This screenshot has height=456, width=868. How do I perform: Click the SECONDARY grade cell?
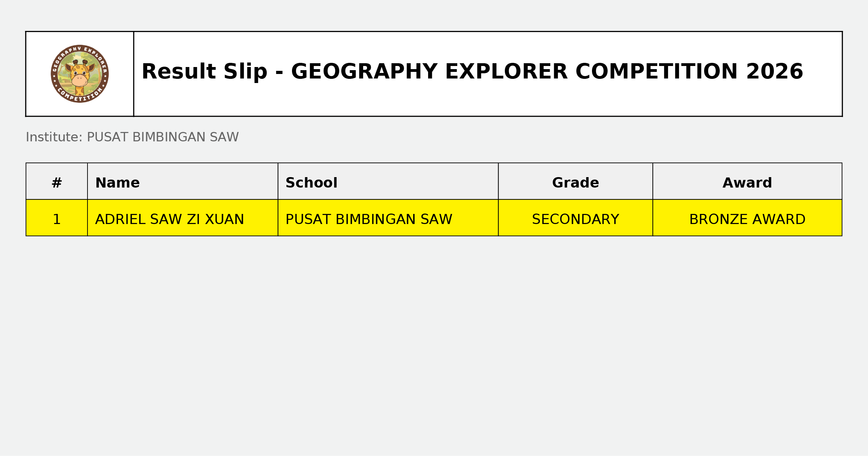[x=575, y=219]
